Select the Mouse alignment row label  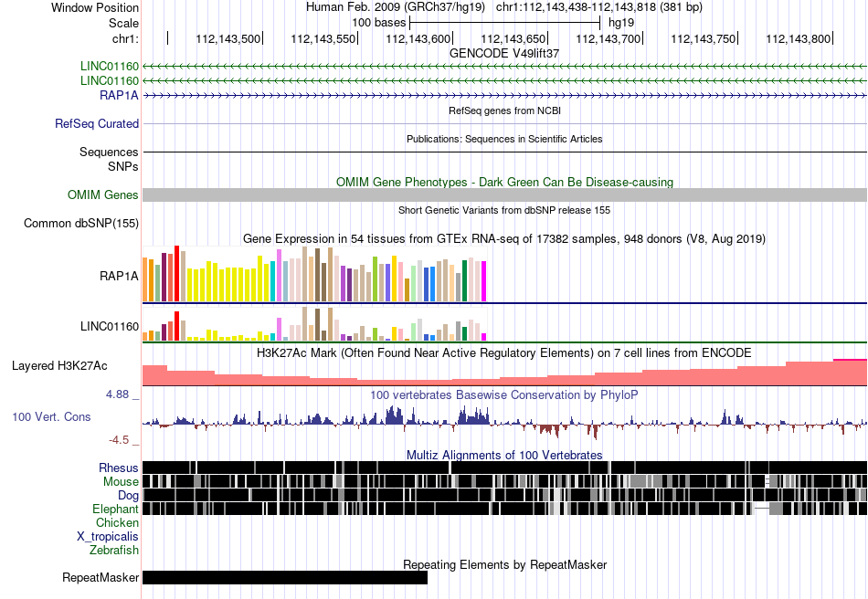point(121,482)
